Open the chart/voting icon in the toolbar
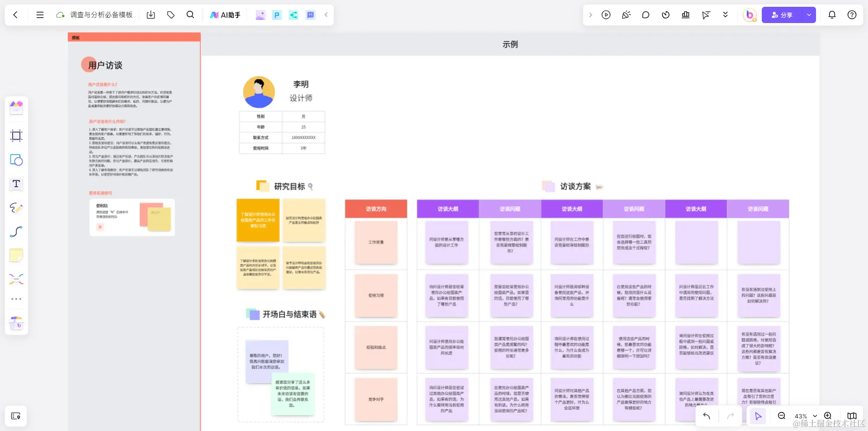This screenshot has width=868, height=431. pos(685,15)
